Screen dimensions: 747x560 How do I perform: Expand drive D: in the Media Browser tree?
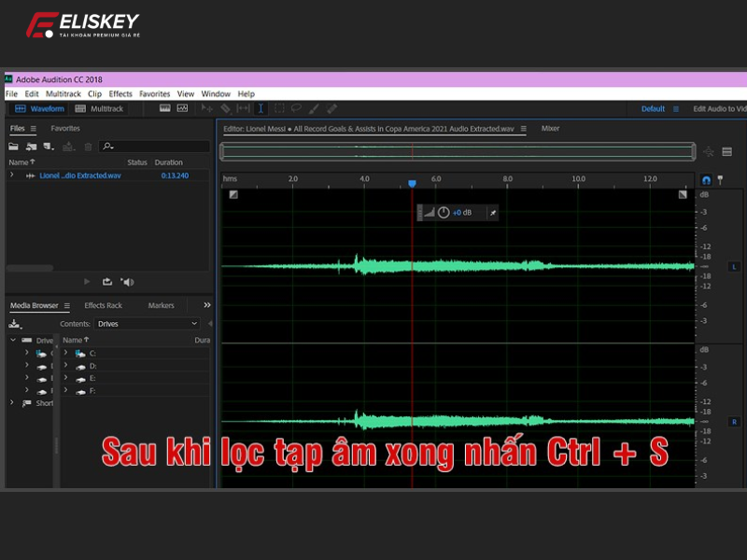pyautogui.click(x=65, y=366)
